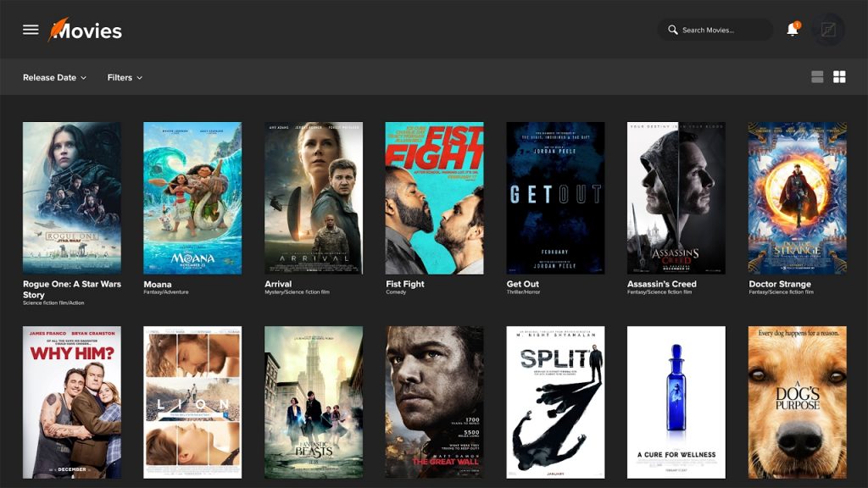Open A Cure for Wellness poster
868x488 pixels.
pos(676,402)
